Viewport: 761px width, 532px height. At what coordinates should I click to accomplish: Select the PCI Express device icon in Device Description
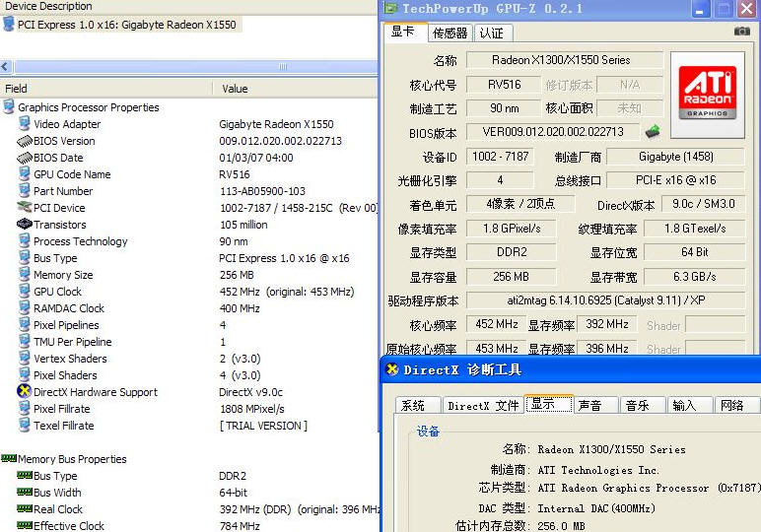(9, 25)
